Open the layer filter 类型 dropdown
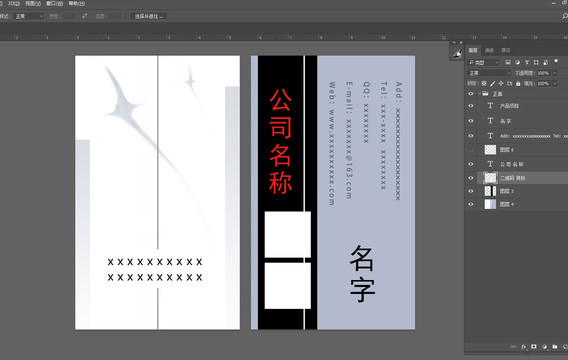568x360 pixels. tap(484, 62)
